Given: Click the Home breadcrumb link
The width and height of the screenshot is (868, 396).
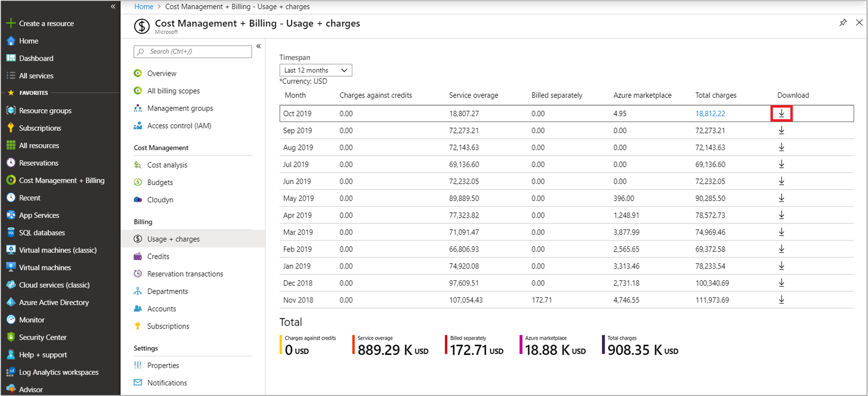Looking at the screenshot, I should pos(144,7).
